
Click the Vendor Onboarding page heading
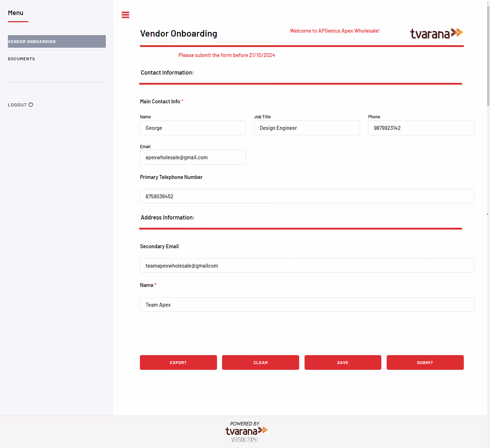[x=179, y=34]
